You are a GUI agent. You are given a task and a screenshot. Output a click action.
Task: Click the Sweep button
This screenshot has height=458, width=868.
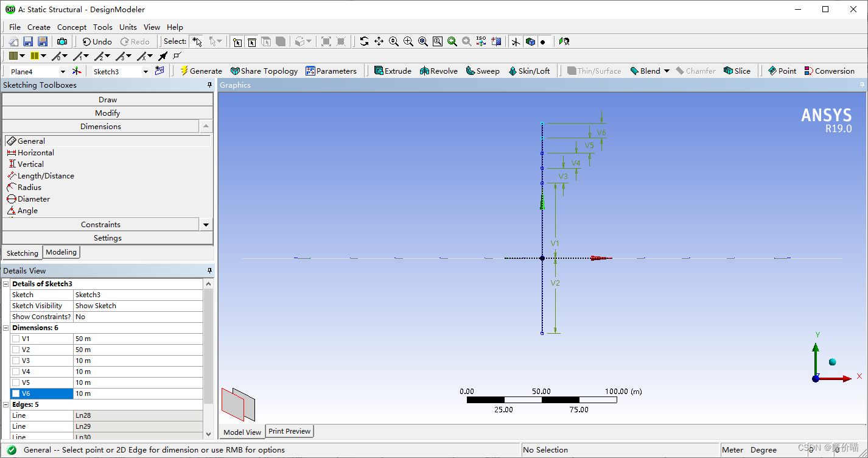(483, 71)
